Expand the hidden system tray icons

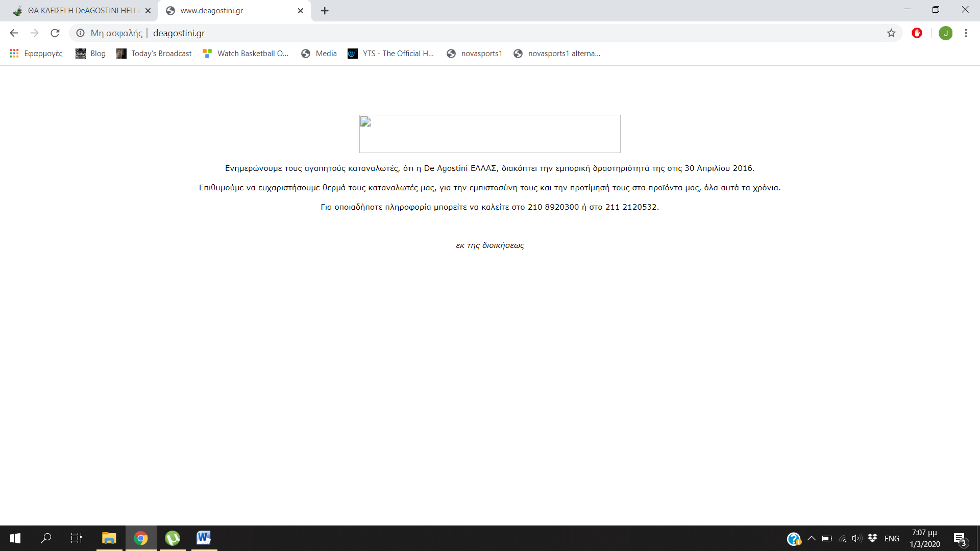(x=812, y=538)
